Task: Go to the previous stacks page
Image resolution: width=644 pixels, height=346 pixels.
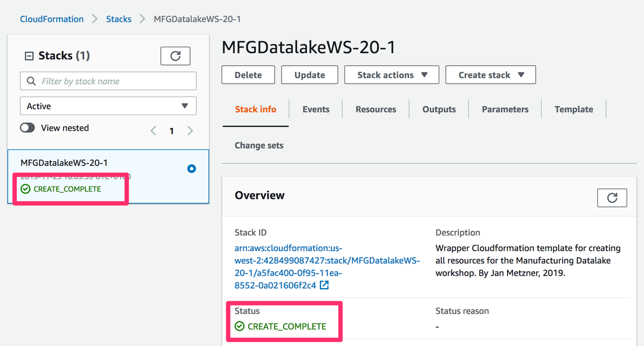Action: coord(153,131)
